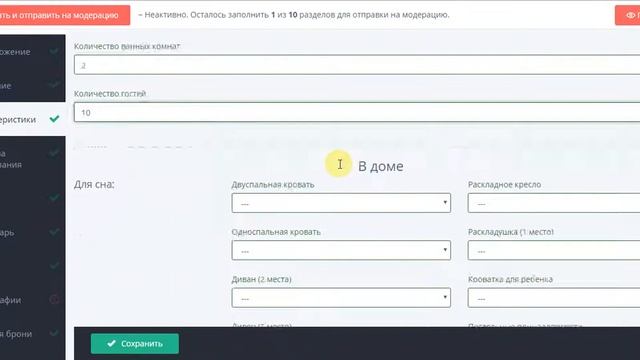The width and height of the screenshot is (640, 360).
Task: Open the Диван (2 места) dropdown
Action: 341,298
